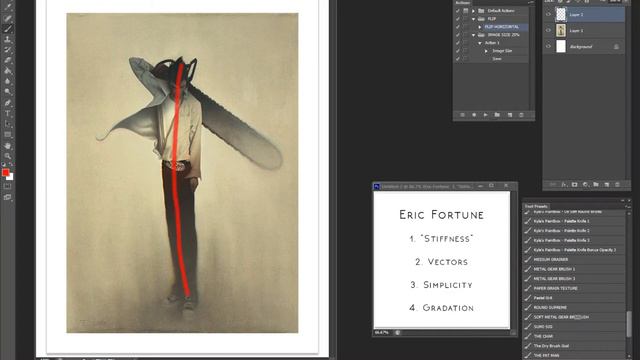Toggle Image Size step checkmark
The height and width of the screenshot is (360, 640).
[458, 51]
